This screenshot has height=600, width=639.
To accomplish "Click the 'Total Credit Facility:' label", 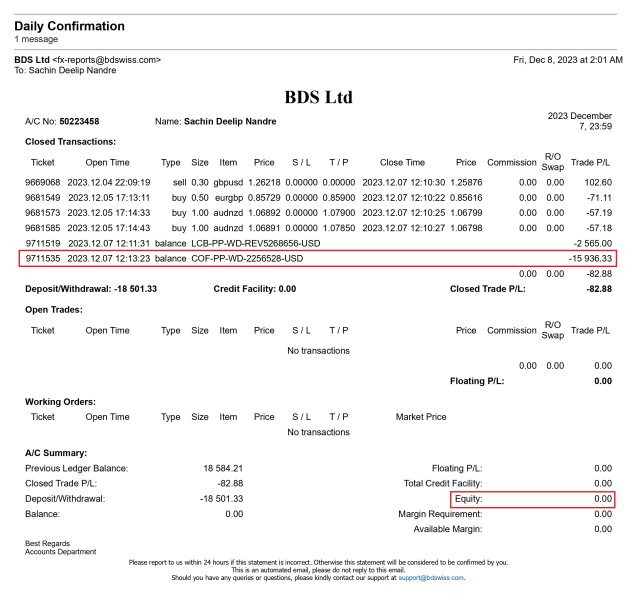I will pyautogui.click(x=443, y=483).
